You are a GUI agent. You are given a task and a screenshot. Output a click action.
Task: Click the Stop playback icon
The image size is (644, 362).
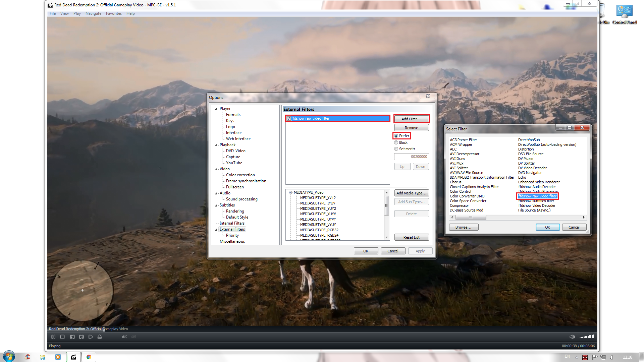pos(62,337)
